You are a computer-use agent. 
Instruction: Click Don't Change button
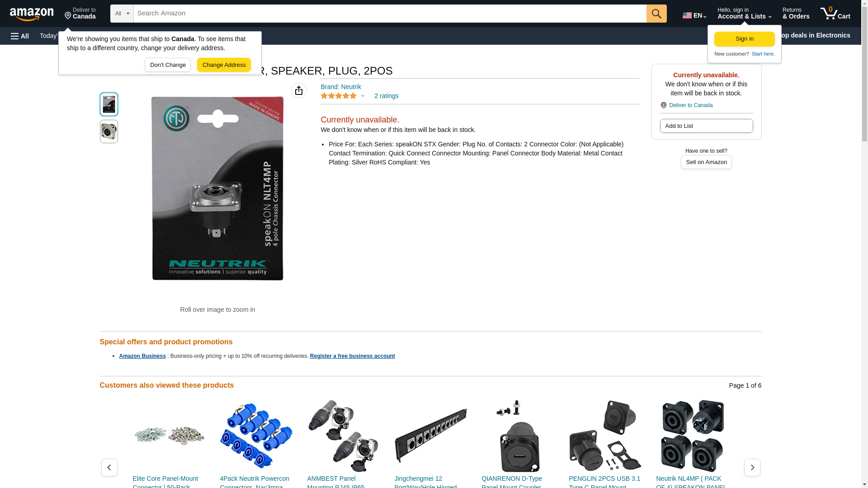[168, 65]
